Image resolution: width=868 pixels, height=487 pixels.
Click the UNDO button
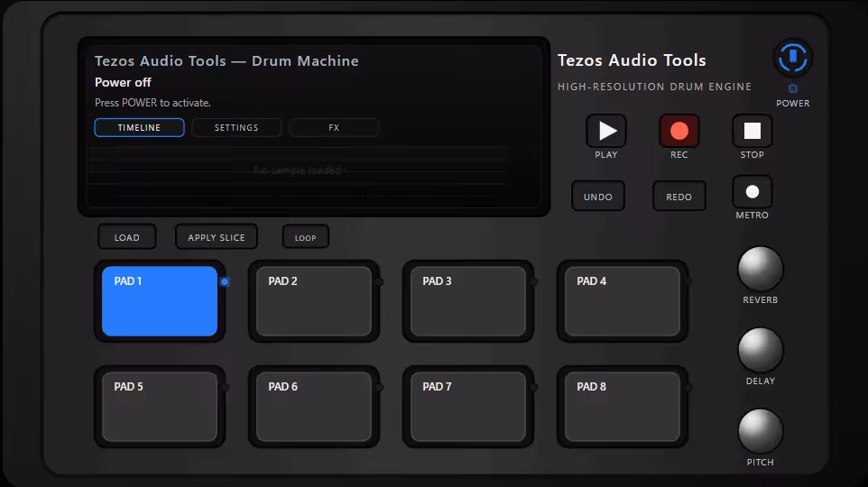(x=598, y=197)
